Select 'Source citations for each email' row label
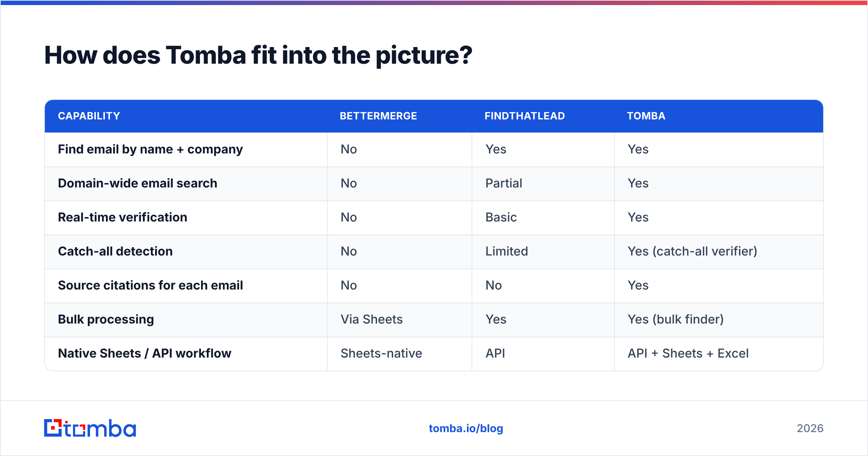 coord(150,285)
